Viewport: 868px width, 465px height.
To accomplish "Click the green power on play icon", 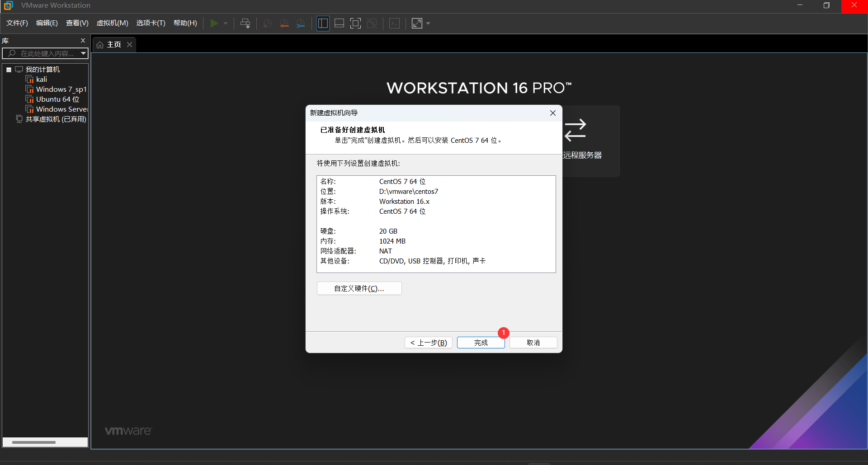I will click(x=214, y=23).
